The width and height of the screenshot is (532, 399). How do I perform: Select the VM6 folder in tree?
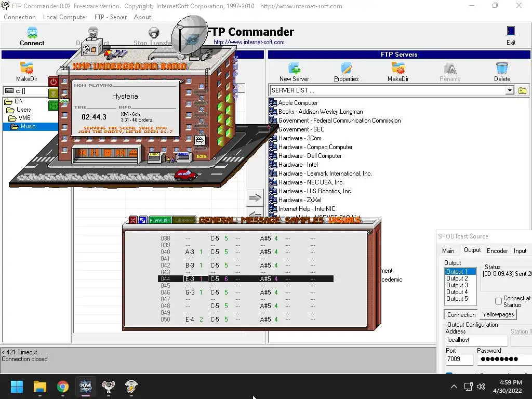pyautogui.click(x=20, y=118)
